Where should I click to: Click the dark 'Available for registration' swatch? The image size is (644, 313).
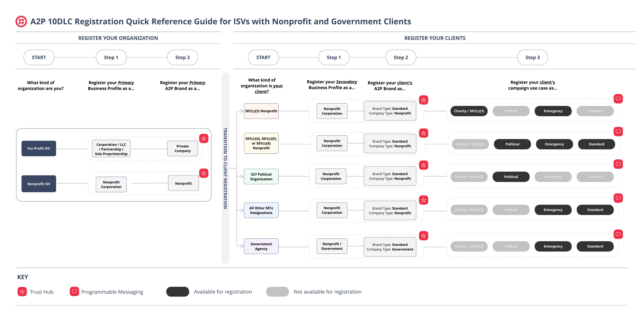pyautogui.click(x=178, y=292)
